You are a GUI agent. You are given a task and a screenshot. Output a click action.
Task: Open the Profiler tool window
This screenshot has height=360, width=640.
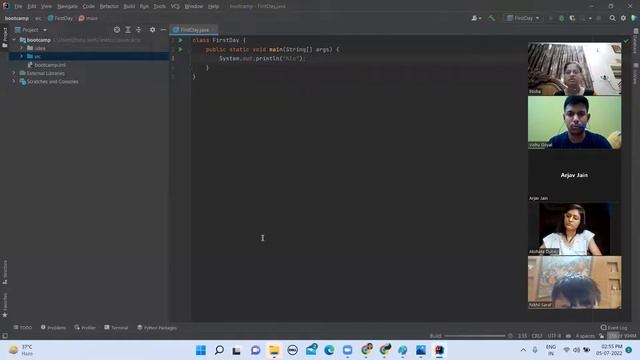click(85, 327)
